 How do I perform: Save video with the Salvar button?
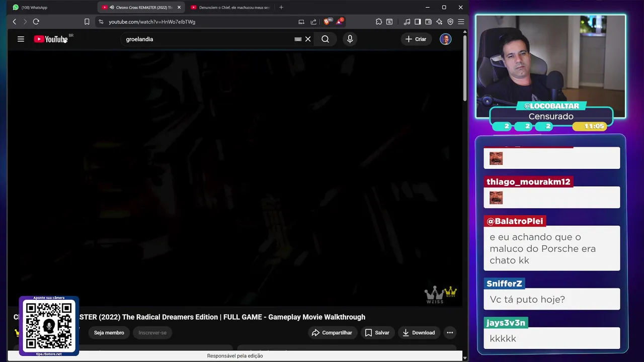[x=377, y=333]
